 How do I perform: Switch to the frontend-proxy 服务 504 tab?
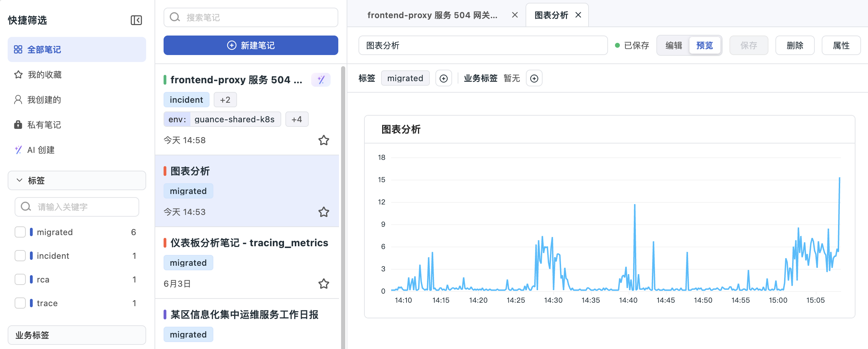pyautogui.click(x=432, y=15)
